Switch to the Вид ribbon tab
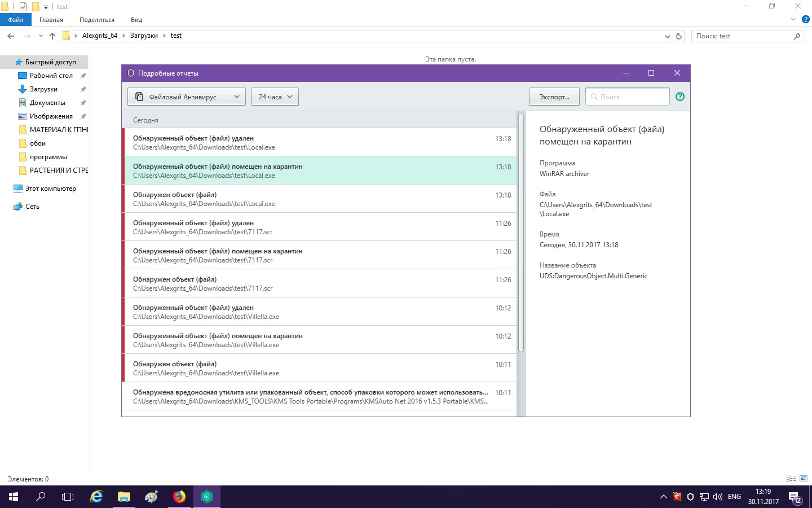The width and height of the screenshot is (812, 508). click(x=136, y=20)
